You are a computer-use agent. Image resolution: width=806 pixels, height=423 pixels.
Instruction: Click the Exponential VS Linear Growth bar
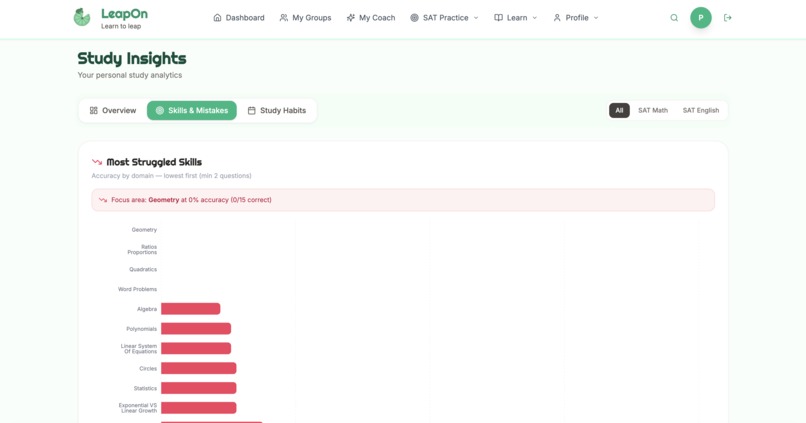(x=198, y=408)
